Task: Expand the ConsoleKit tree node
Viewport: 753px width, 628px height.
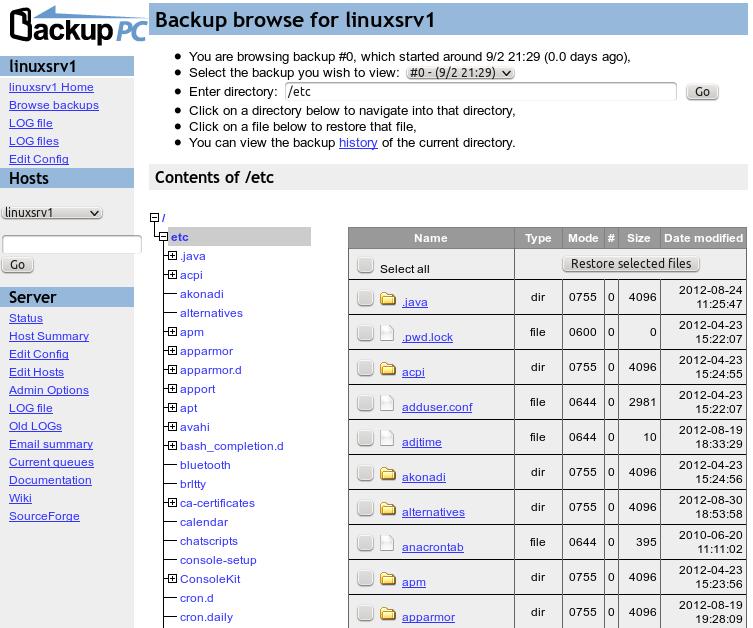Action: 172,579
